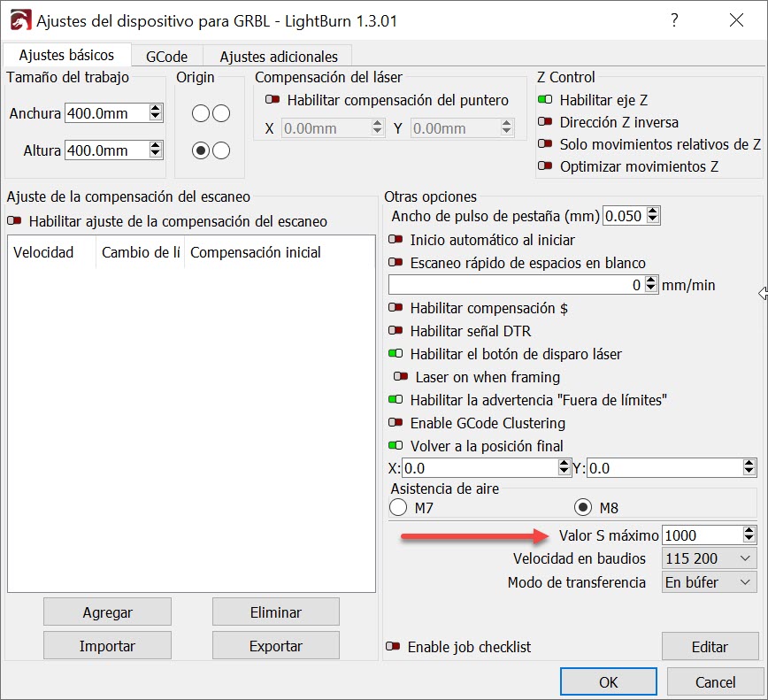Click the Cambio de lí column header
This screenshot has height=700, width=768.
click(140, 252)
